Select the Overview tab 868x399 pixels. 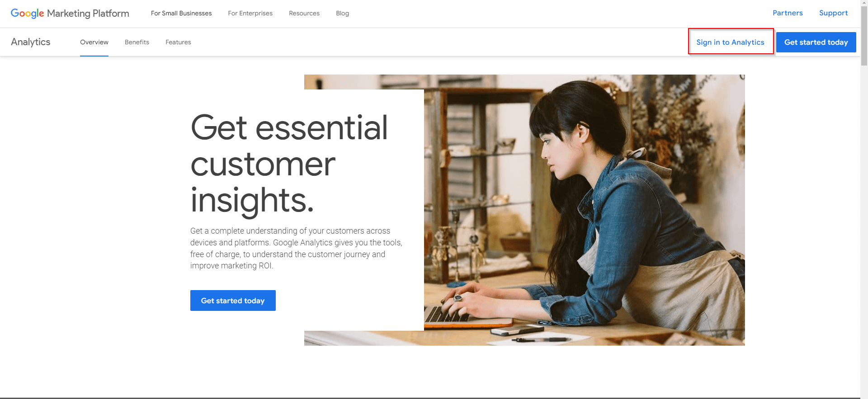(x=94, y=42)
